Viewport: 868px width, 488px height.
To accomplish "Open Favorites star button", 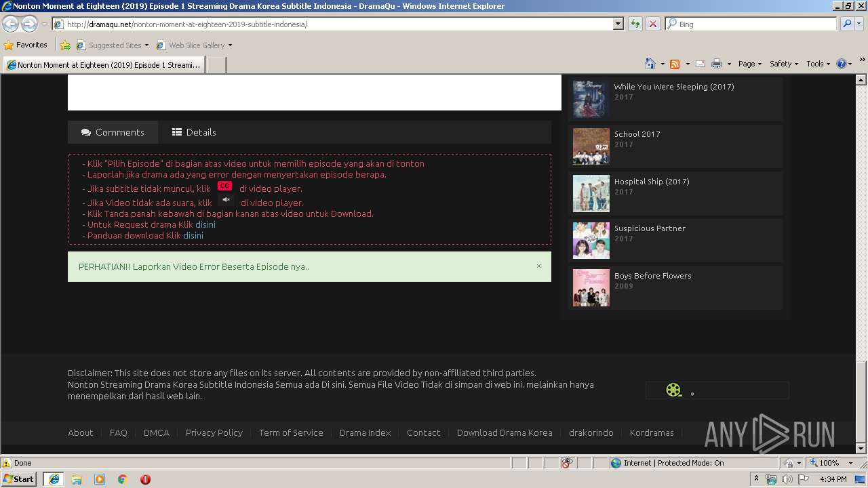I will (25, 45).
